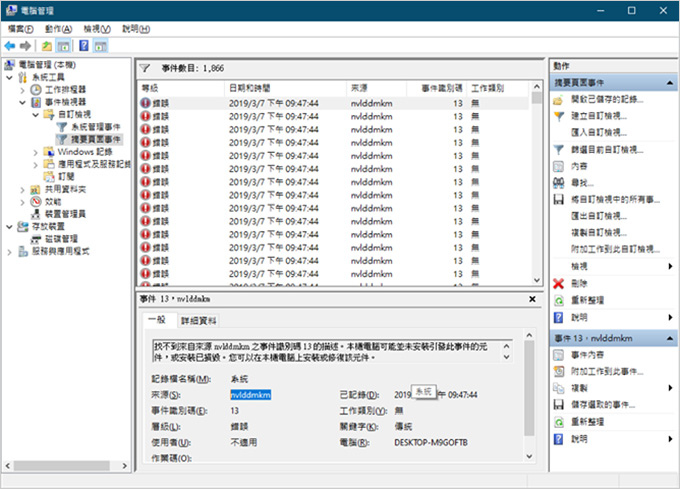Sort by the 等級 Level column header

tap(181, 88)
